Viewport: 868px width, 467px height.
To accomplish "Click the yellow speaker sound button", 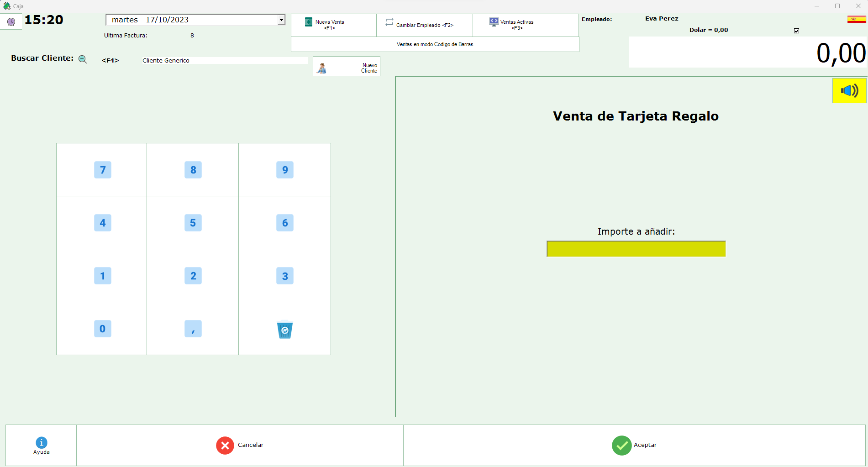I will 849,90.
